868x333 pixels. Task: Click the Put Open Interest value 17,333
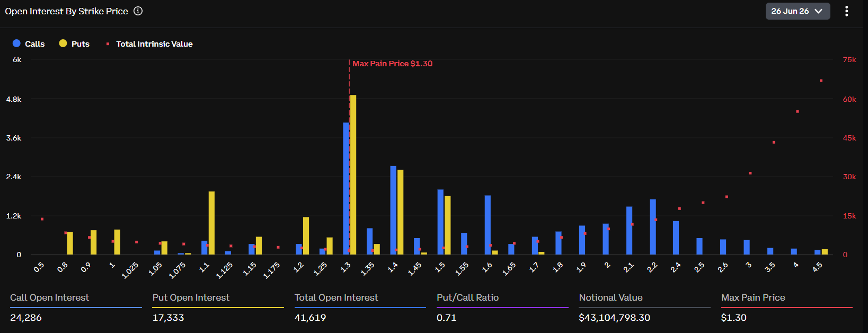(168, 318)
